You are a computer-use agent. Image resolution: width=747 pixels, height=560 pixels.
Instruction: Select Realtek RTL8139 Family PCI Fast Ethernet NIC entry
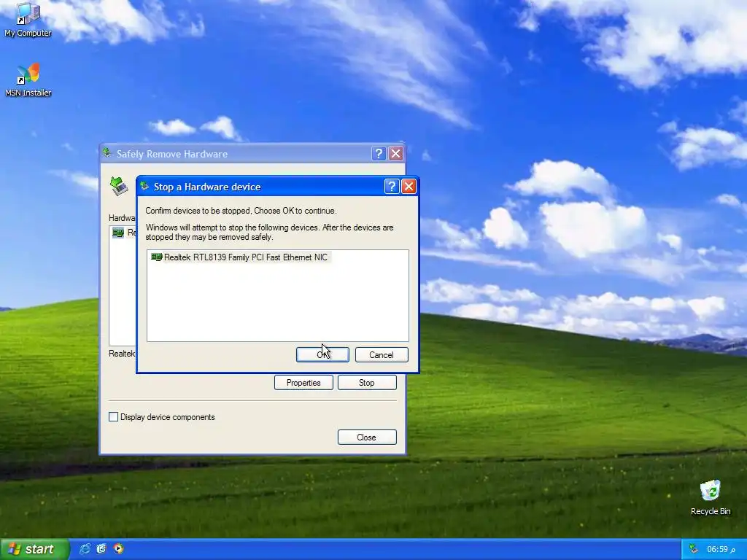(239, 257)
